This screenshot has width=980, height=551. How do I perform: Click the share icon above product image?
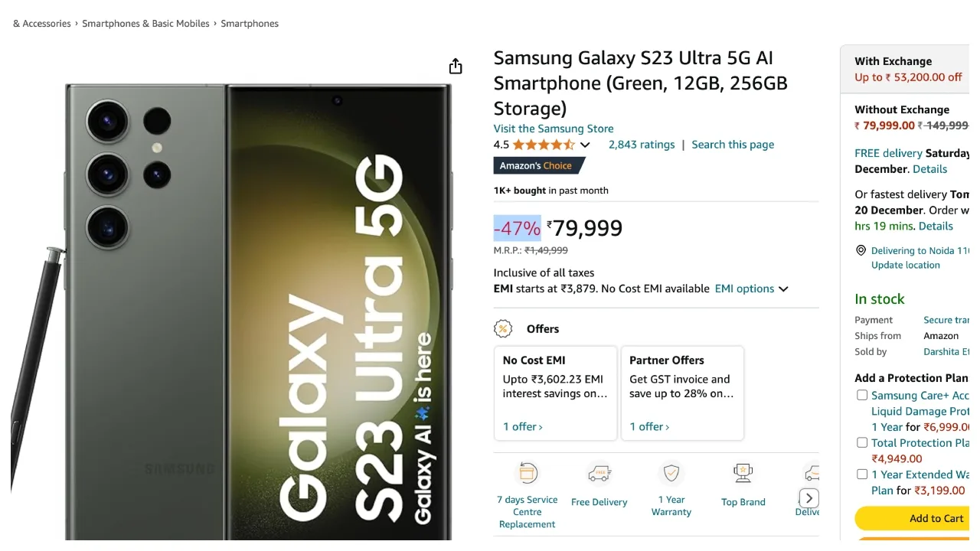pyautogui.click(x=456, y=67)
